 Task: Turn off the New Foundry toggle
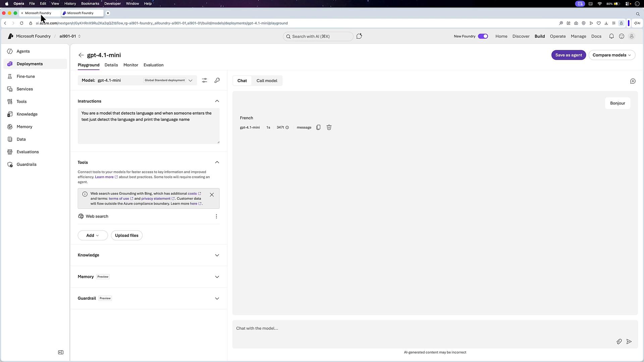483,36
